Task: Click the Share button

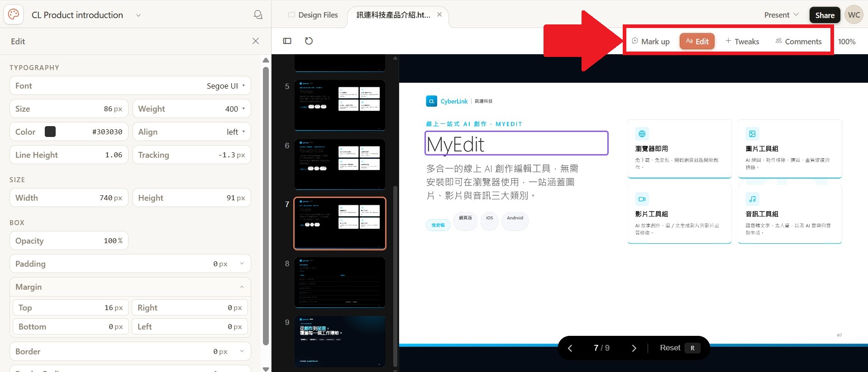Action: click(x=825, y=15)
